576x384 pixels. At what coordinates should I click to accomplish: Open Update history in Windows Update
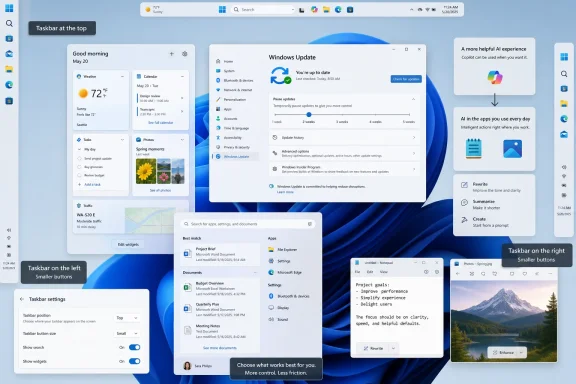pos(344,137)
